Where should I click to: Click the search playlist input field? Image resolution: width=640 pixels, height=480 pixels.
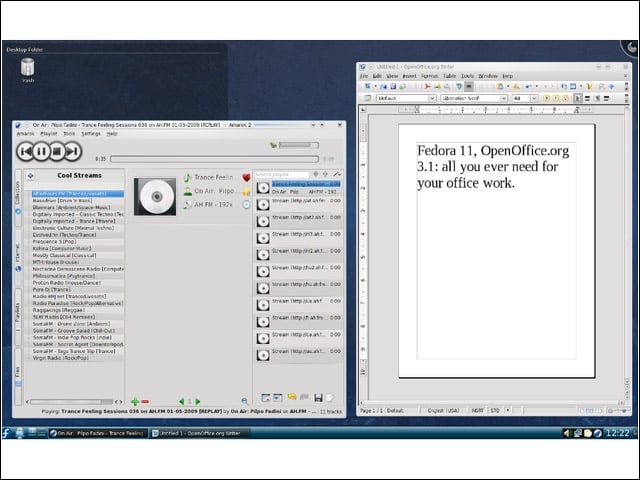(x=282, y=174)
